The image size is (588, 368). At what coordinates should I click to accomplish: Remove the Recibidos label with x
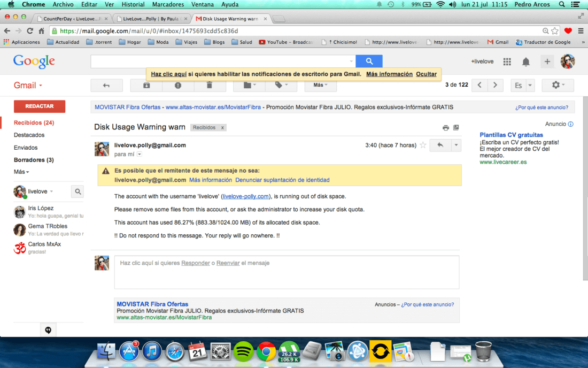point(222,127)
